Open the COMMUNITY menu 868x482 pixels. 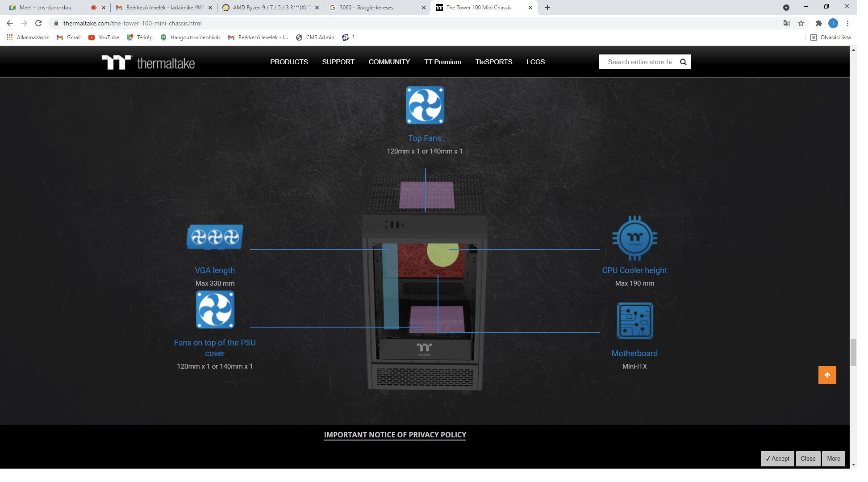coord(389,62)
